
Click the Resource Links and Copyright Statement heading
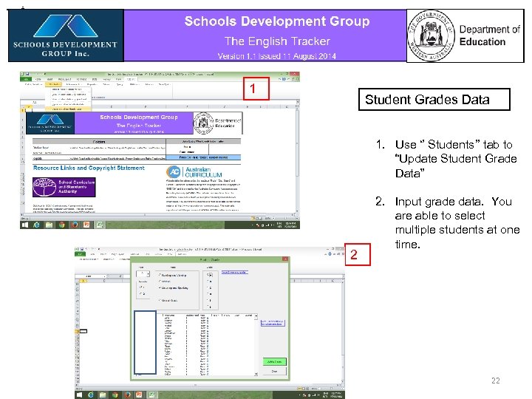[89, 168]
